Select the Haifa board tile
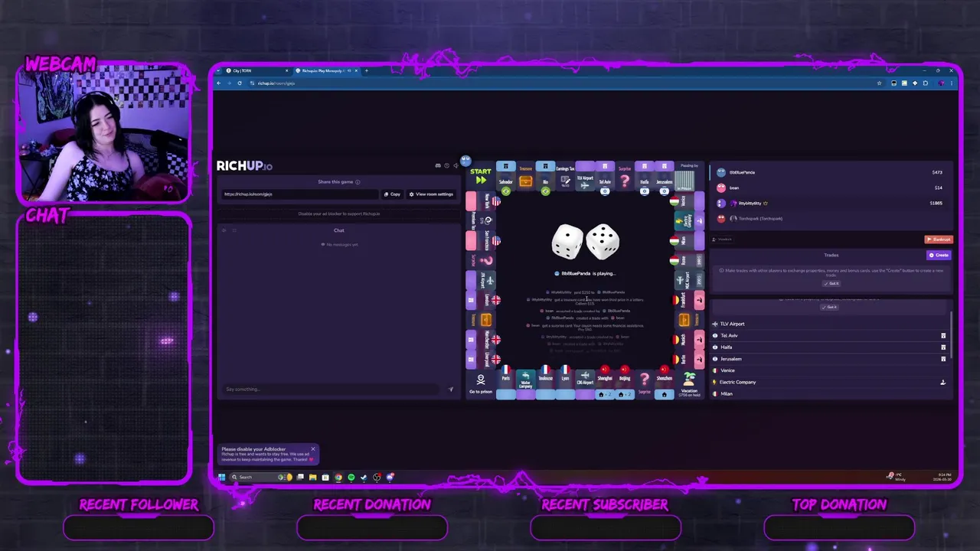 click(x=645, y=178)
